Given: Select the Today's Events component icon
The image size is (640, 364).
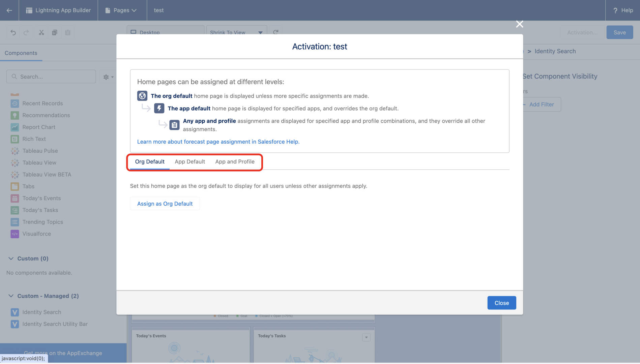Looking at the screenshot, I should [15, 198].
